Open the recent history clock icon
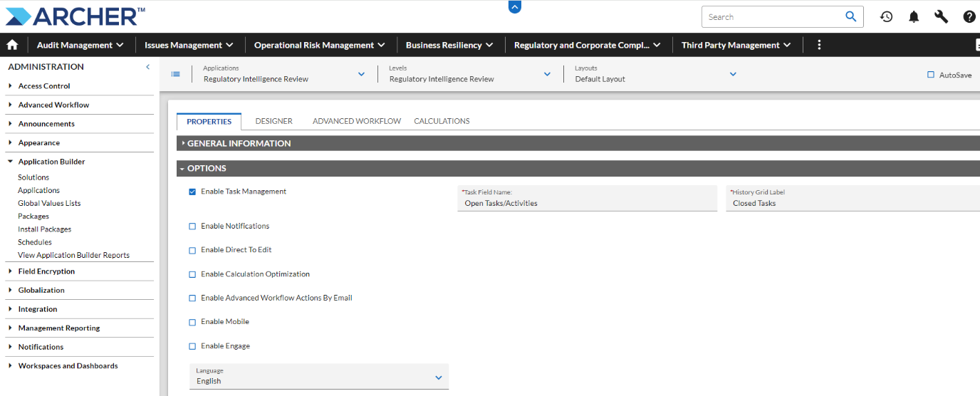This screenshot has height=396, width=980. coord(886,16)
